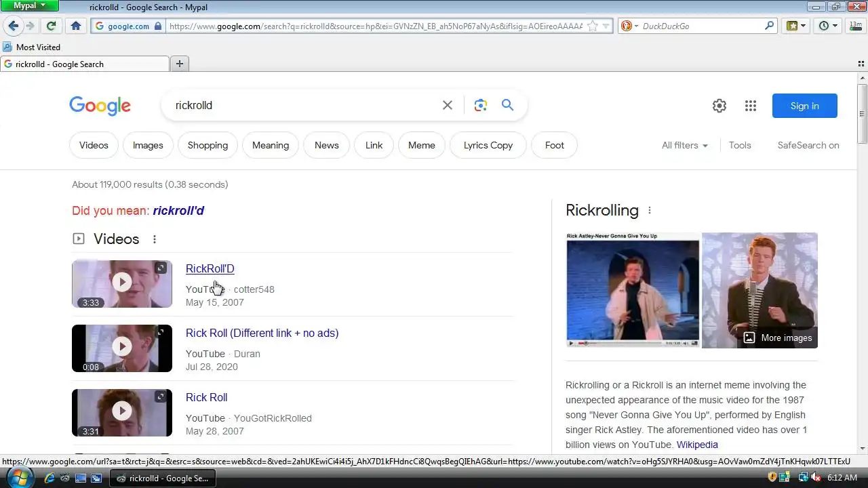Select the News filter chip

tap(326, 145)
